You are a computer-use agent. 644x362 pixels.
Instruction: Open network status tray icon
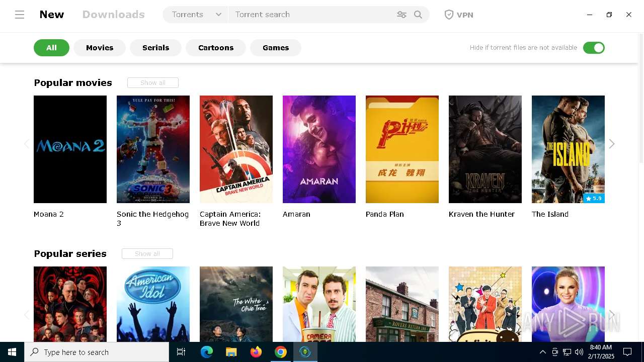coord(567,352)
